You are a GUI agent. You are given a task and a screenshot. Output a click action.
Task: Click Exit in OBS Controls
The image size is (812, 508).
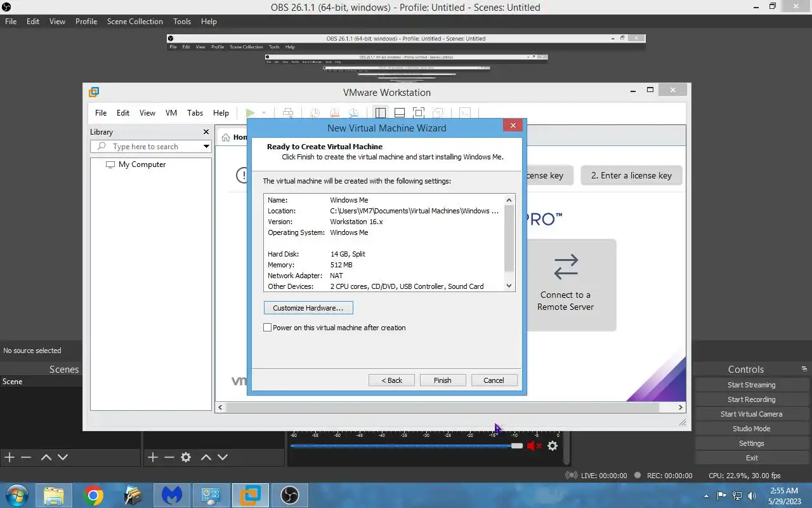click(x=752, y=458)
